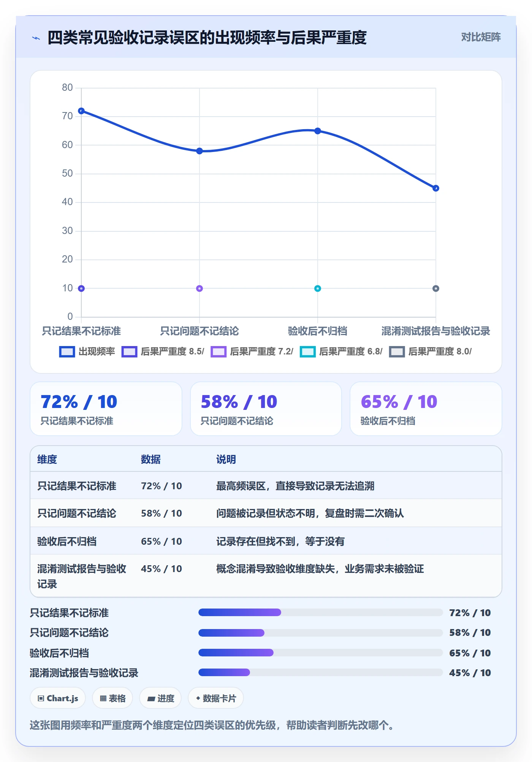Open the 72% / 10 data card
Screen dimensions: 532x762
point(106,409)
